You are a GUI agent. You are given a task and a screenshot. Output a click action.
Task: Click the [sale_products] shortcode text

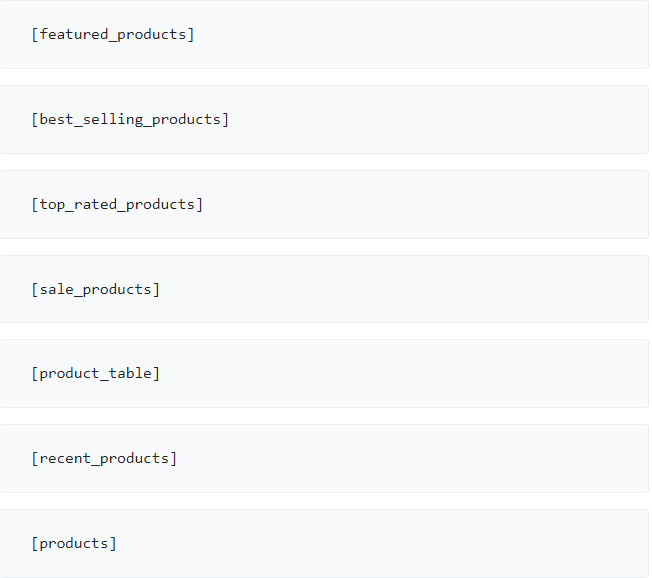[x=95, y=289]
